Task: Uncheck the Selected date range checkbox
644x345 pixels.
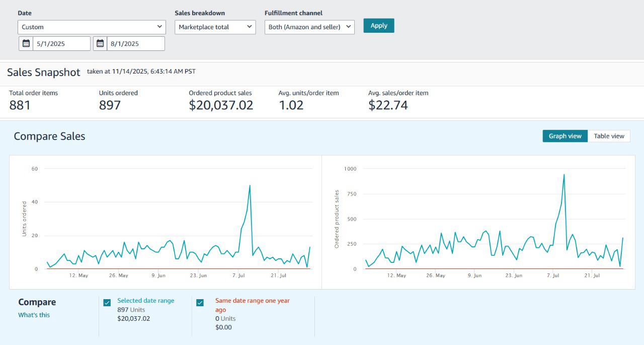Action: [107, 303]
